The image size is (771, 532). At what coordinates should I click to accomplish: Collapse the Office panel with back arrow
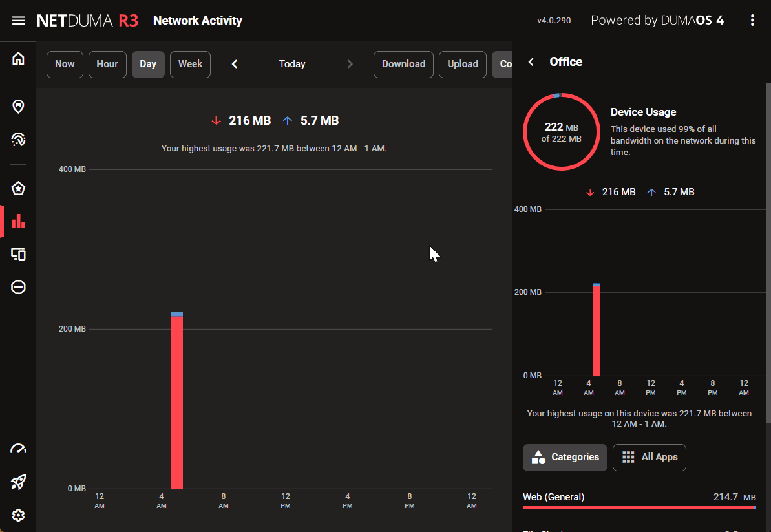coord(531,62)
